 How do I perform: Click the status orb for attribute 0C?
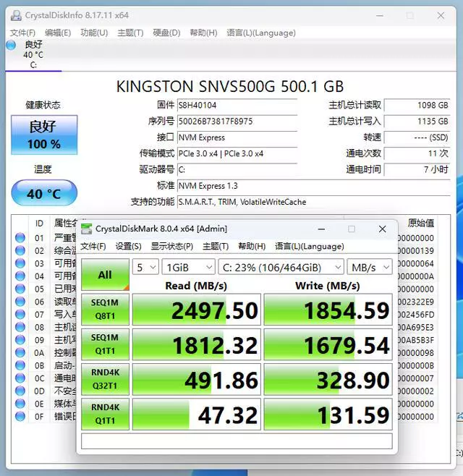20,378
